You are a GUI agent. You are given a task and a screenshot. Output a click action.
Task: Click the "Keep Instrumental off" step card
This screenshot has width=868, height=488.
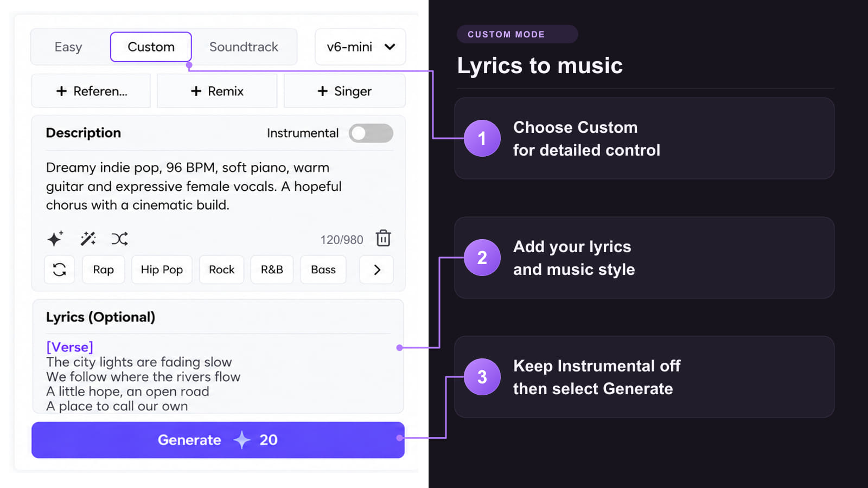pyautogui.click(x=644, y=377)
